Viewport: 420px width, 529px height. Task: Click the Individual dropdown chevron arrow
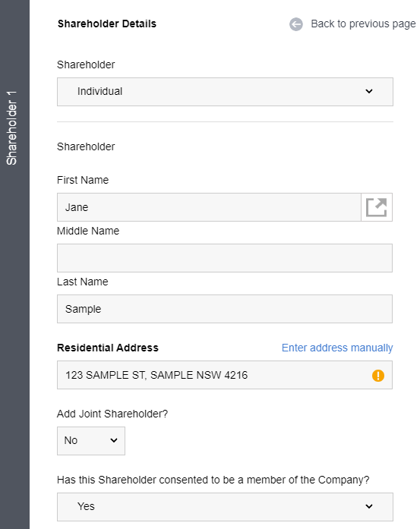pos(369,91)
